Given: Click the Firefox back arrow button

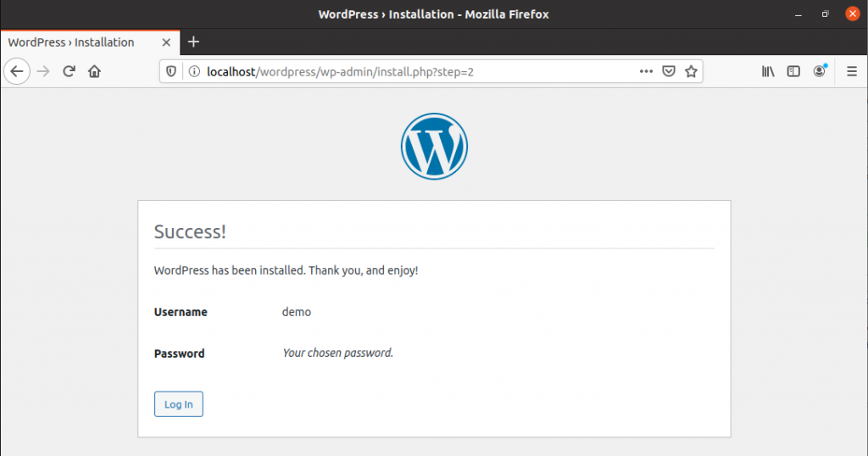Looking at the screenshot, I should 17,72.
